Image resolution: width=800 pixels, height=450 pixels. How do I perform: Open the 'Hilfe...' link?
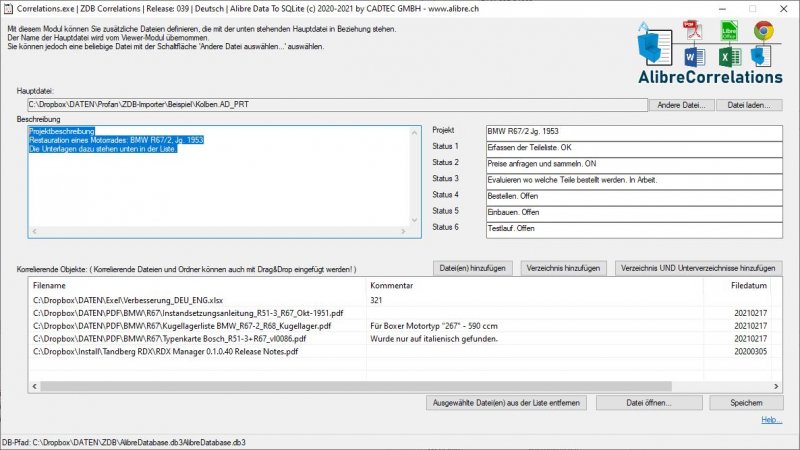coord(771,420)
